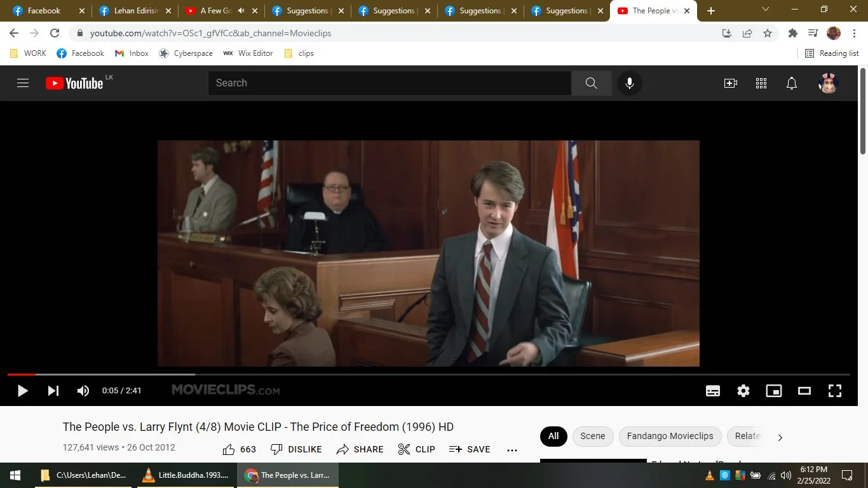Open the Chrome extensions puzzle icon
Screen dimensions: 868x488
pyautogui.click(x=792, y=33)
